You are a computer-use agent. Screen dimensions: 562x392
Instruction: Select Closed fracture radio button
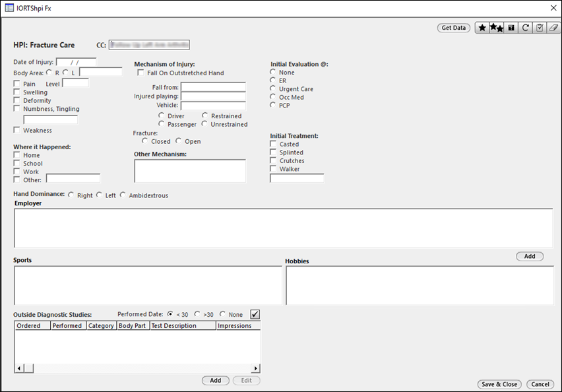pos(145,141)
